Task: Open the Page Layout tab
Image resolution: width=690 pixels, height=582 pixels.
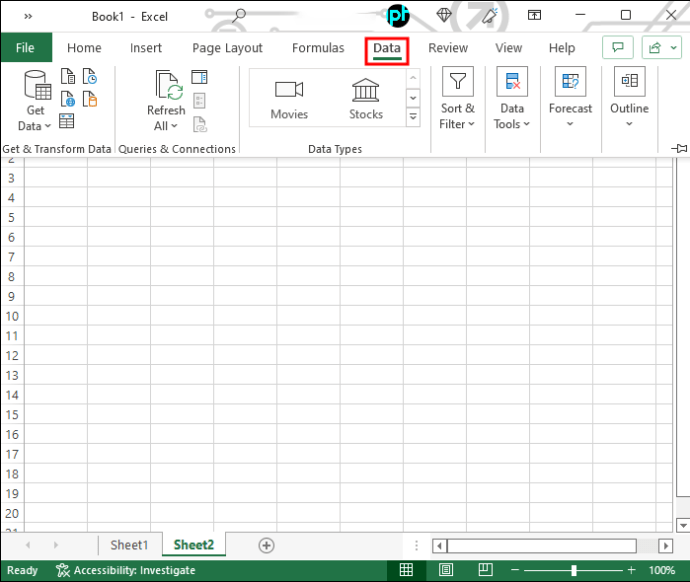Action: click(x=227, y=48)
